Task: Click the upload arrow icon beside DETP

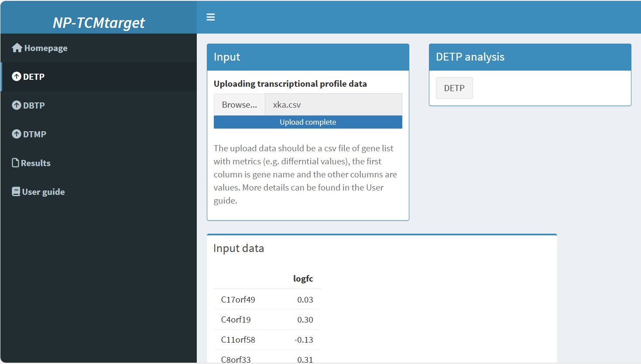Action: coord(17,76)
